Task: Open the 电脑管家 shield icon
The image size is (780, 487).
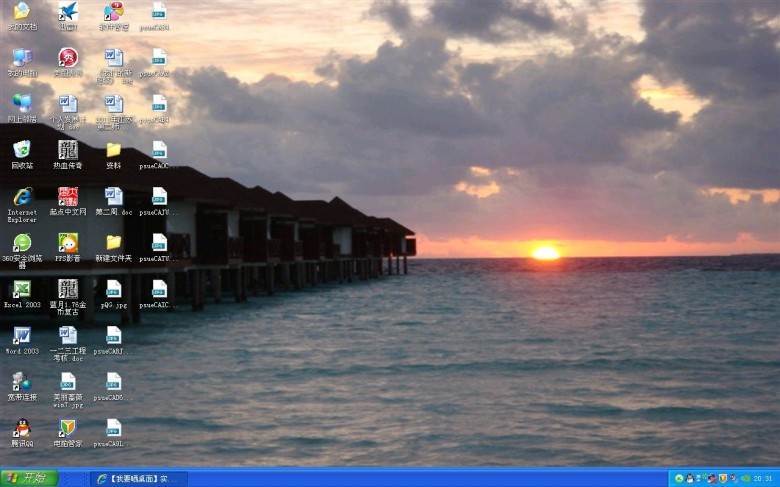Action: pos(67,428)
